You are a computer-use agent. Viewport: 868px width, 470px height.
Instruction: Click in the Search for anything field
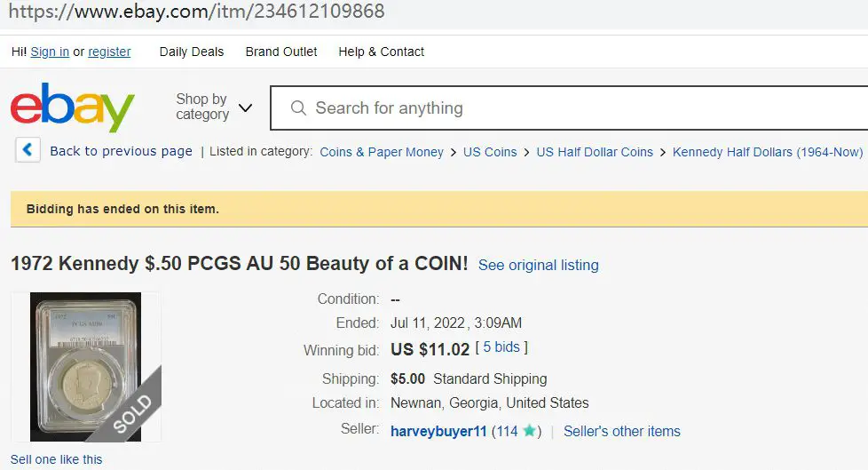point(569,108)
